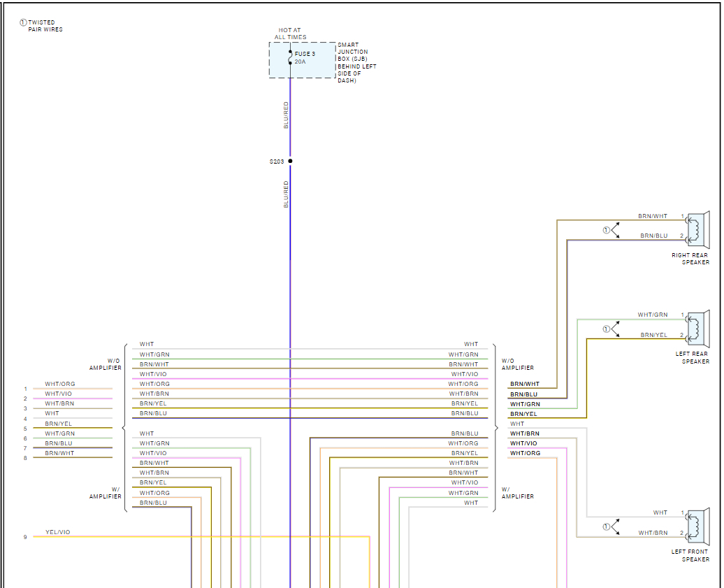Select the Fuse 3 20A symbol
Viewport: 724px width, 588px height.
point(291,57)
